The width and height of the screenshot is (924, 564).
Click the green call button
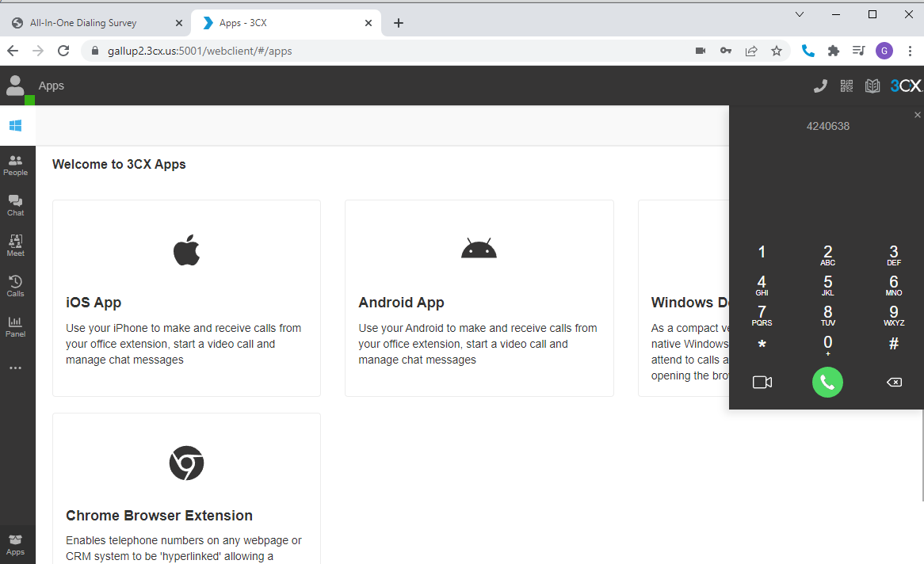827,383
